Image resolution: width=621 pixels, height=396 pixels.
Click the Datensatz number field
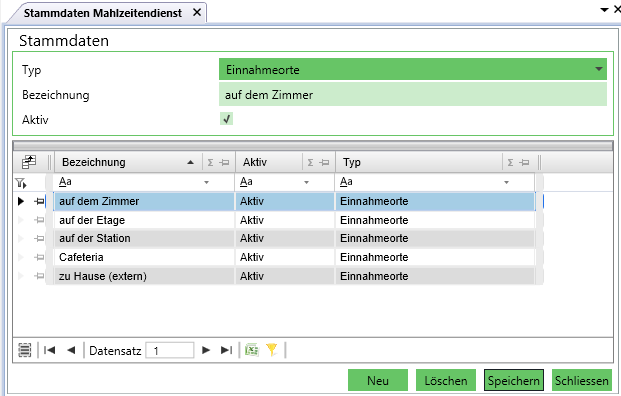(170, 350)
